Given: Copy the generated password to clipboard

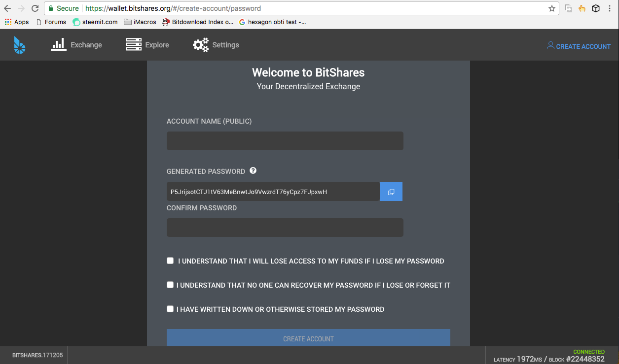Looking at the screenshot, I should coord(391,192).
